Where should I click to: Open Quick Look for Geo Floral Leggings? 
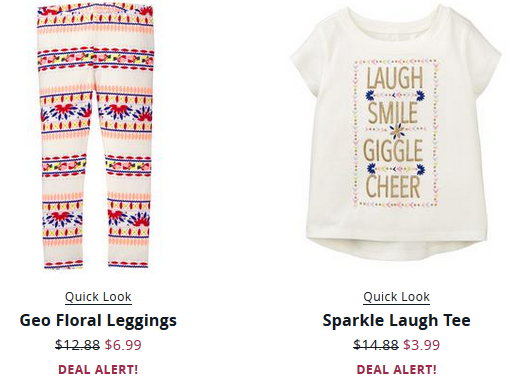tap(98, 297)
